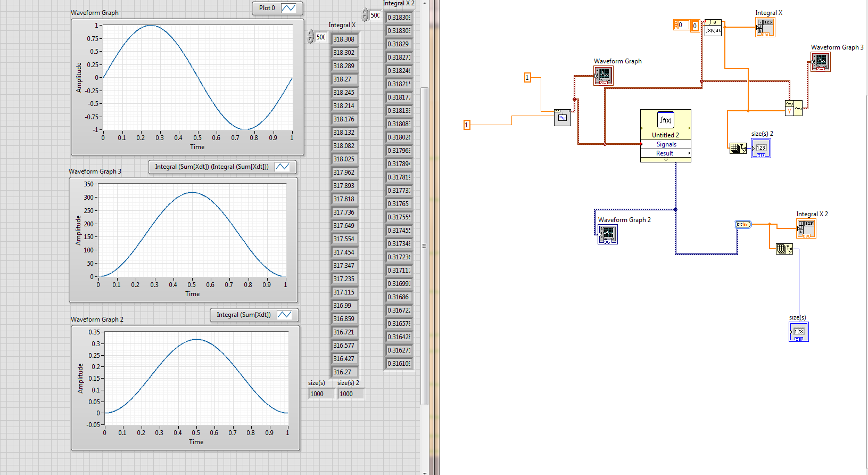Click the size(s) indicator showing 1000
The width and height of the screenshot is (868, 475).
pos(321,394)
